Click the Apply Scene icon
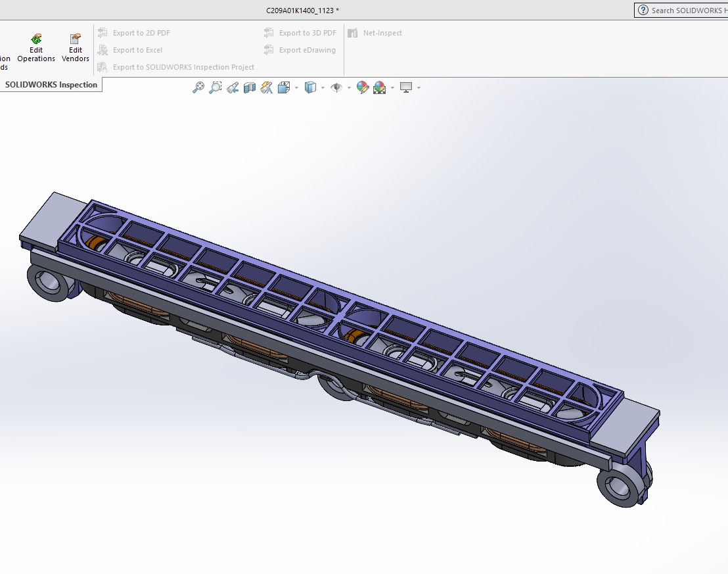The image size is (728, 574). [x=379, y=87]
